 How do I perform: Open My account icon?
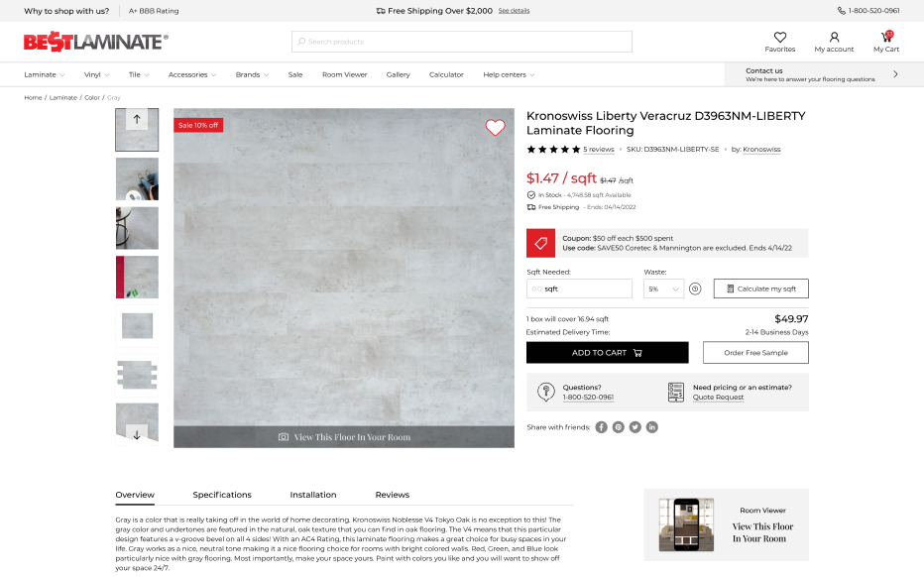tap(834, 37)
